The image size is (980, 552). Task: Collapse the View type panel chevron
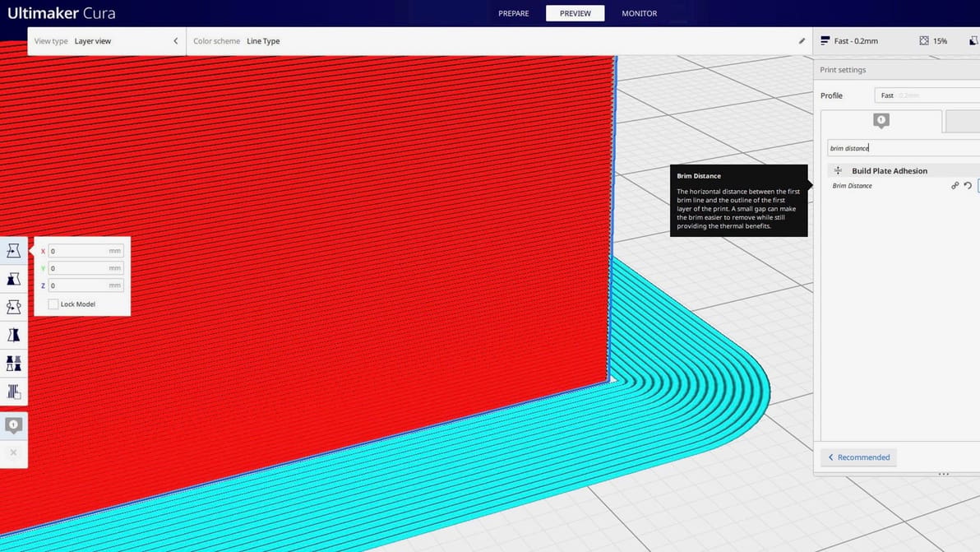coord(176,41)
